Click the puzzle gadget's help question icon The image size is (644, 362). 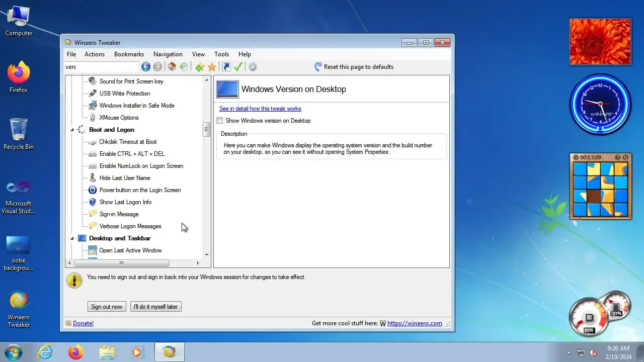point(618,157)
